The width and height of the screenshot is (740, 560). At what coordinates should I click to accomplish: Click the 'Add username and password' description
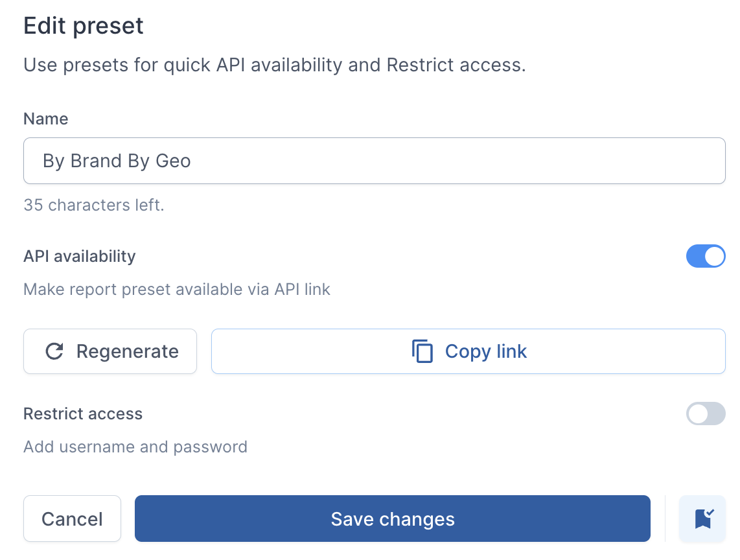pyautogui.click(x=135, y=447)
